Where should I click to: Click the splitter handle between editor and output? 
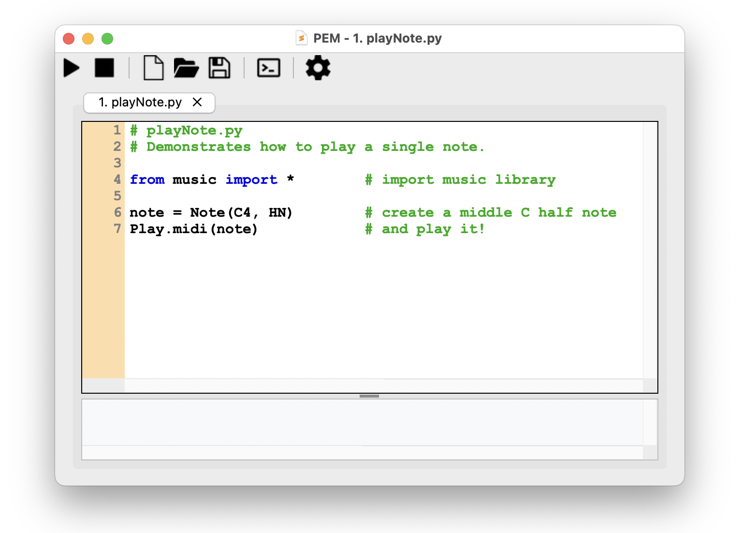click(x=369, y=396)
